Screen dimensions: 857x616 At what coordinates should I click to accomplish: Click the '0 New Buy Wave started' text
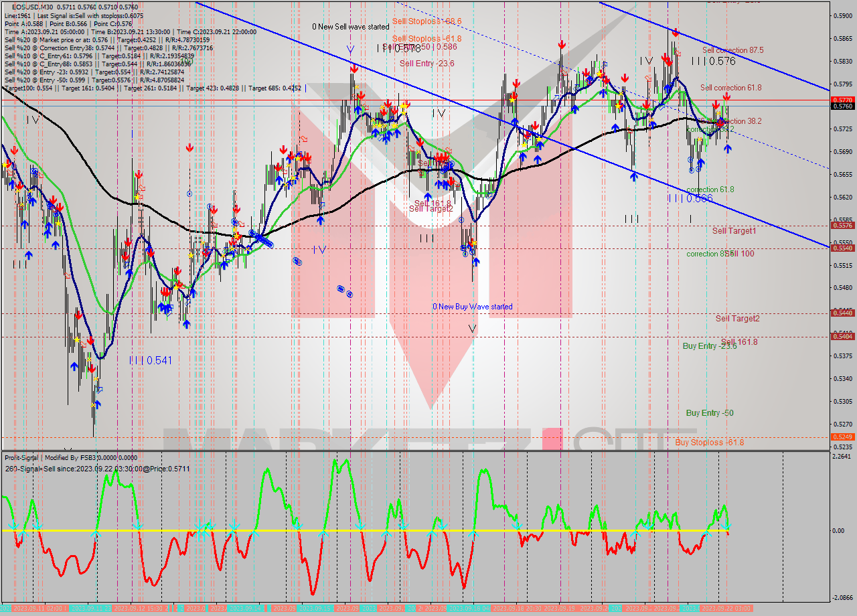pyautogui.click(x=472, y=307)
